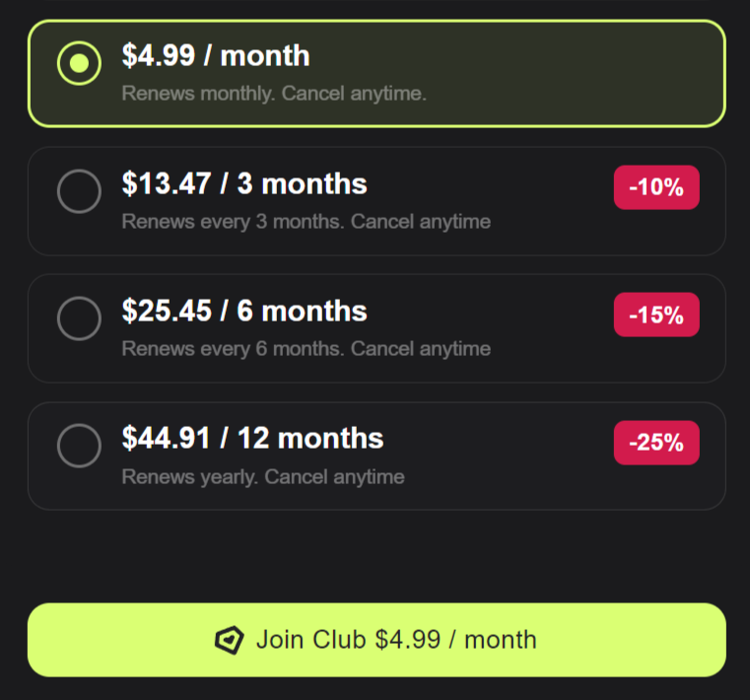Click the heart badge icon on Join button
The image size is (750, 700).
pyautogui.click(x=229, y=640)
